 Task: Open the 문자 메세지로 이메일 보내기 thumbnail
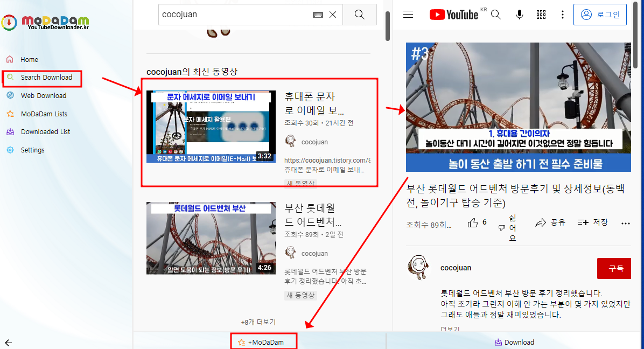(211, 127)
